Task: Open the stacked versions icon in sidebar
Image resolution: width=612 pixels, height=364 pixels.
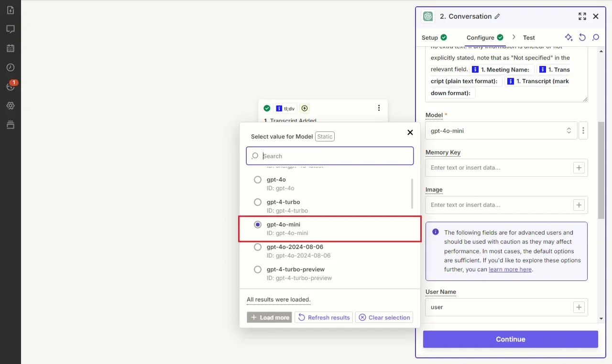Action: 11,125
